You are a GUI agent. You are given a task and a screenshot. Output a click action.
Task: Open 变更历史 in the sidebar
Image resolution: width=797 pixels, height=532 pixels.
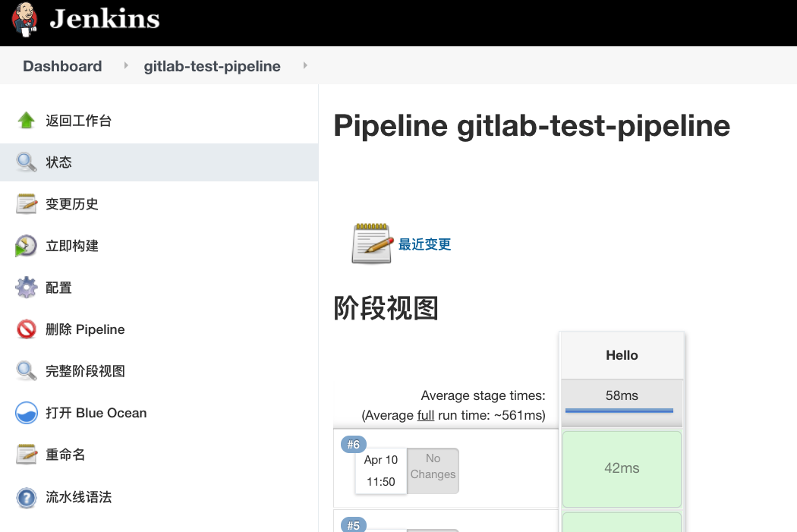[72, 203]
